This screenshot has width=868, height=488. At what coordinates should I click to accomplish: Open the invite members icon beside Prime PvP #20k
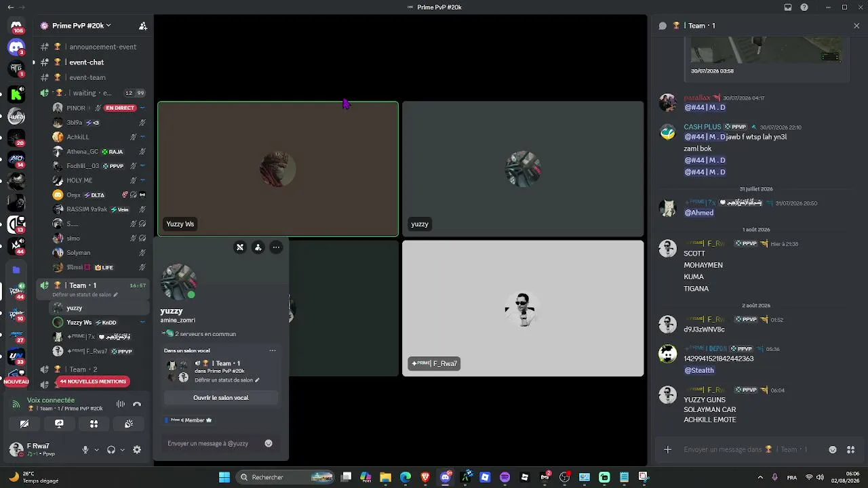pyautogui.click(x=142, y=26)
